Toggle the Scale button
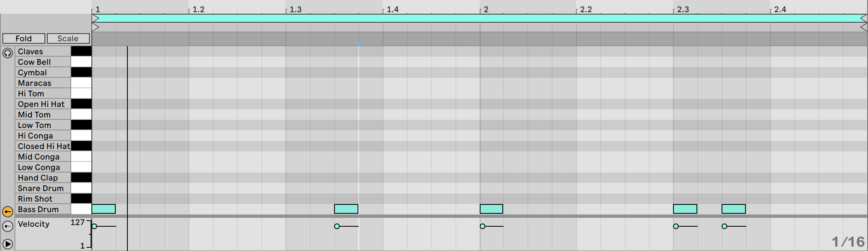 click(68, 38)
